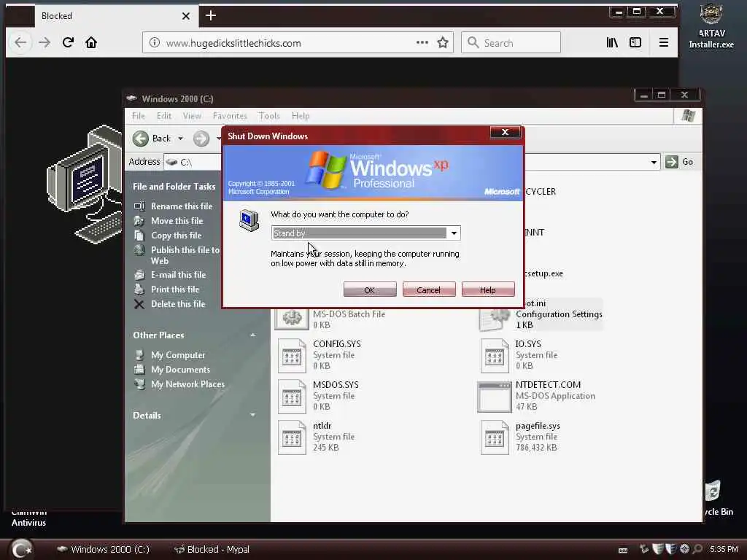Select the IO.SYS file icon
This screenshot has height=560, width=747.
click(x=495, y=355)
